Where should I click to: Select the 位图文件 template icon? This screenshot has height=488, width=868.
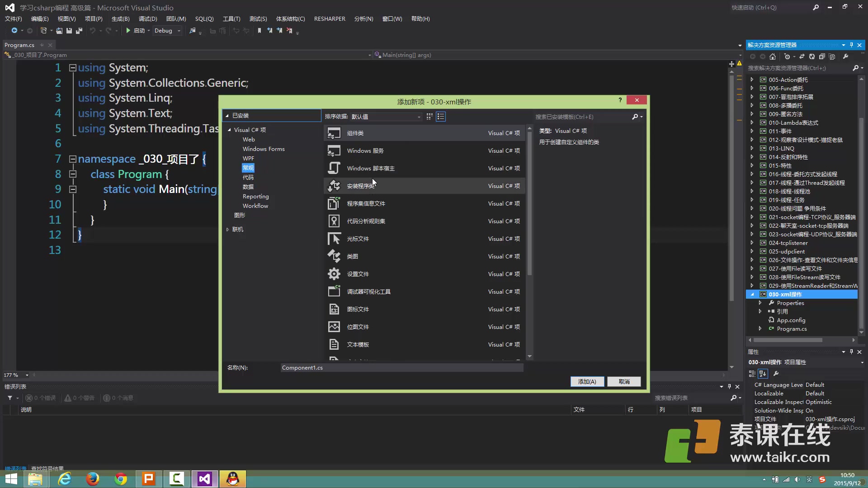coord(334,327)
